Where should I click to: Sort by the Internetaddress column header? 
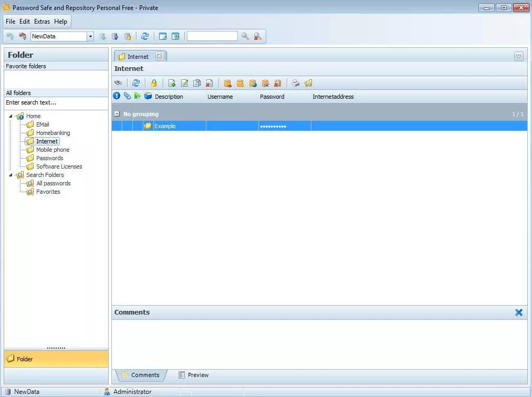333,97
